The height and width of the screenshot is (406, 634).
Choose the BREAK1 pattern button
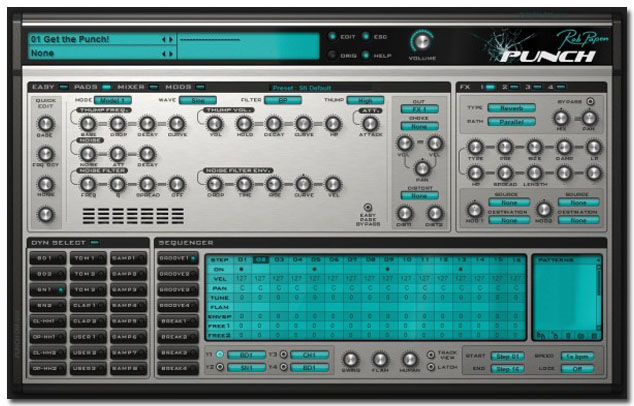178,321
